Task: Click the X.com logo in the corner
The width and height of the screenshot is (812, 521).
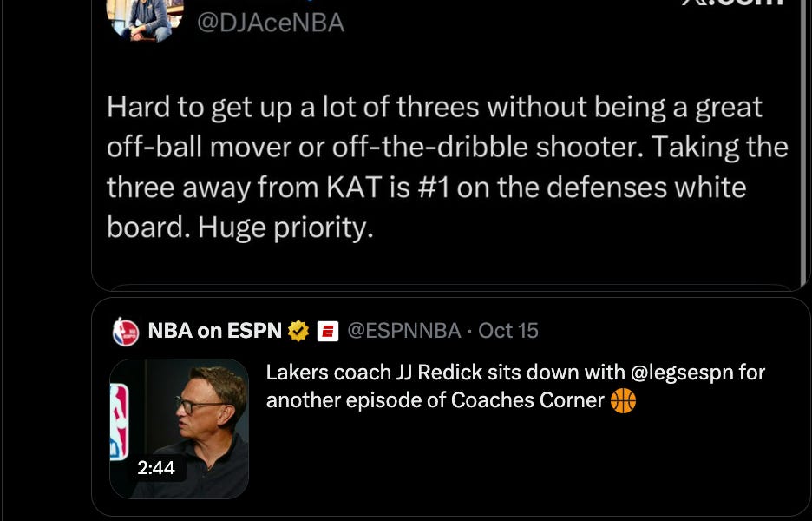Action: [x=733, y=3]
